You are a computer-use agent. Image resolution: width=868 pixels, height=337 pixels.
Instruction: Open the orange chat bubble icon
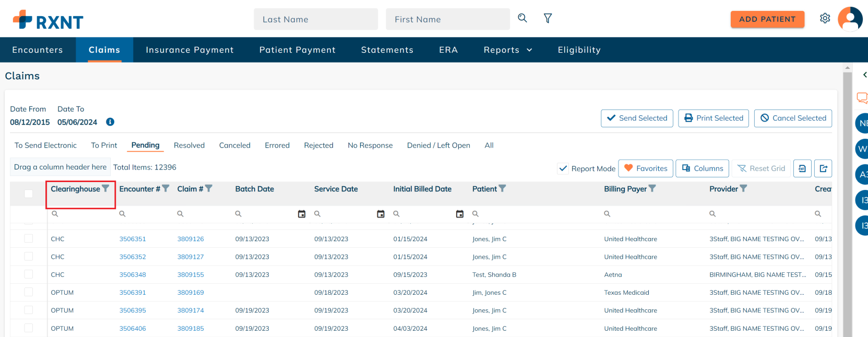pos(862,98)
